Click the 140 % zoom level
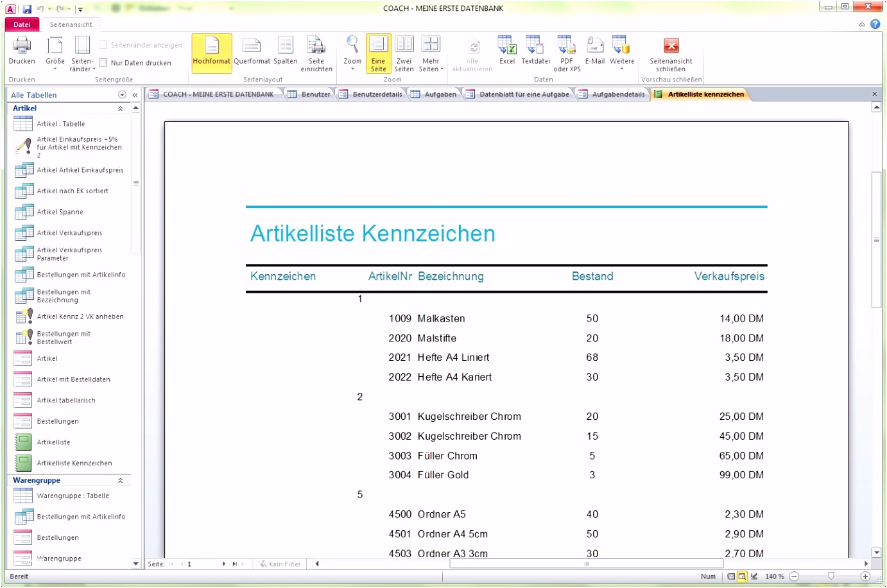Viewport: 887px width, 588px height. tap(775, 576)
